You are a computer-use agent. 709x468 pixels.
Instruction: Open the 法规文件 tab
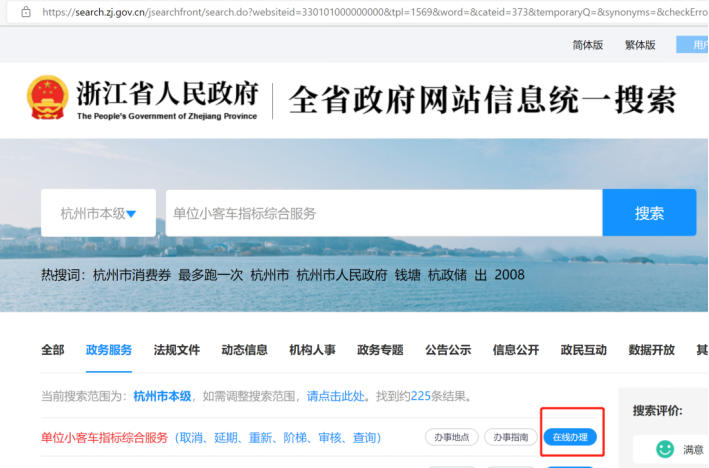177,350
